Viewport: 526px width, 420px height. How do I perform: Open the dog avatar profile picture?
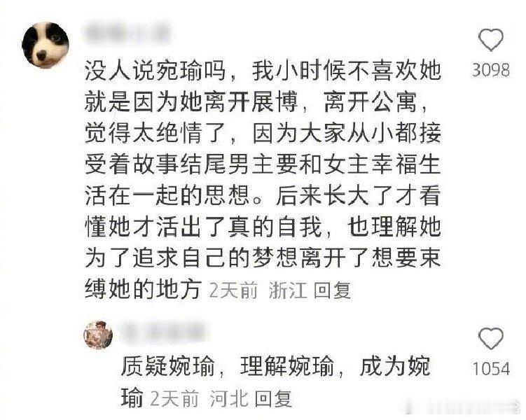tap(46, 45)
